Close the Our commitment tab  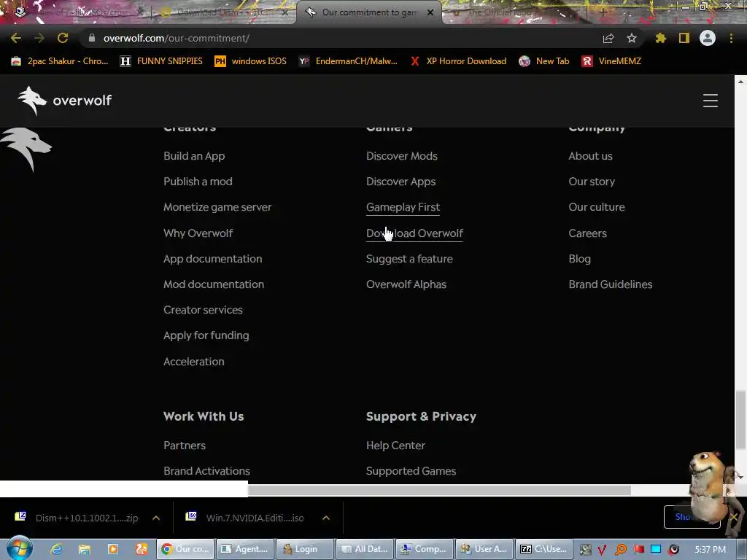[430, 12]
